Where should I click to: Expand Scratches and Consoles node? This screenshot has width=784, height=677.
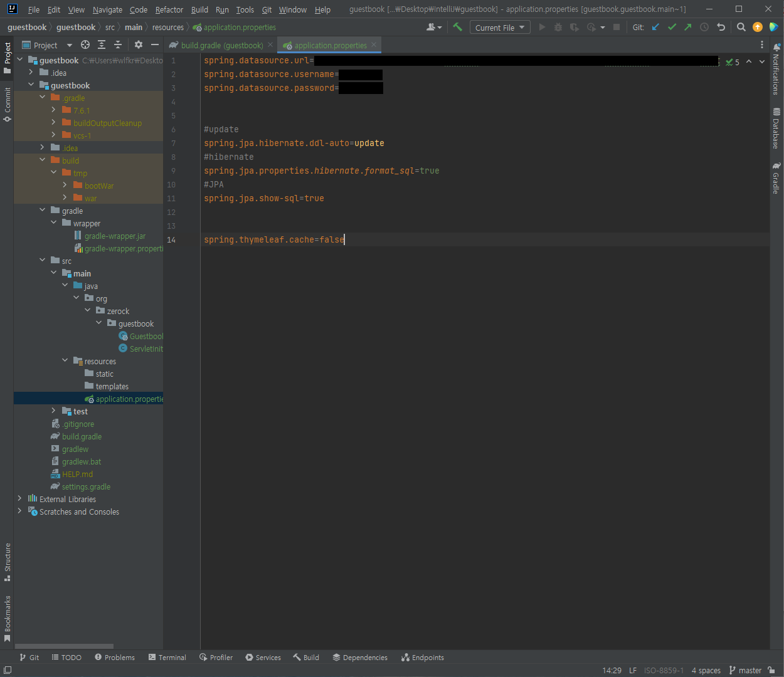pyautogui.click(x=19, y=511)
